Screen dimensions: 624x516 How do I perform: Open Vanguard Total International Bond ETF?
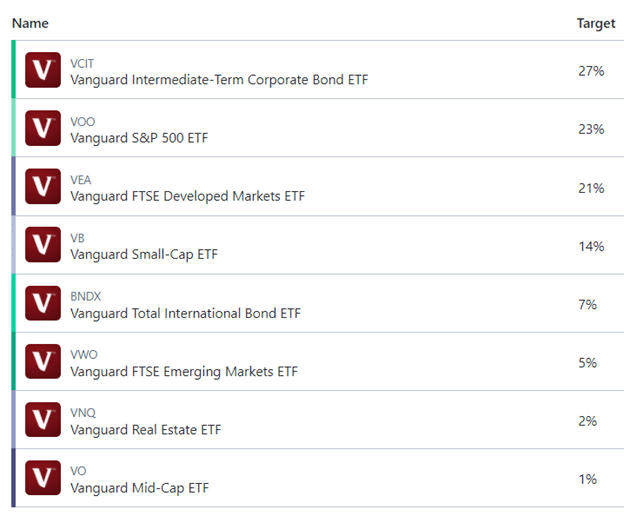click(185, 313)
